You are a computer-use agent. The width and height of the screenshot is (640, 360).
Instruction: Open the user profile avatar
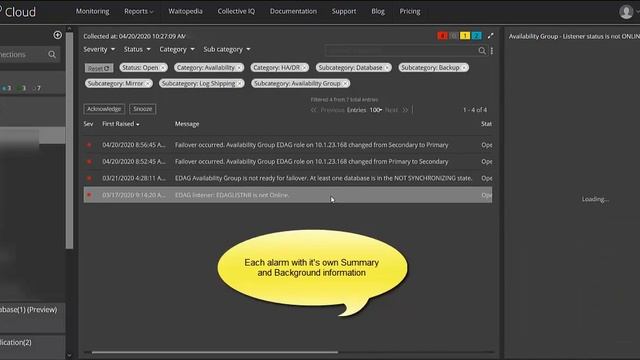[626, 12]
